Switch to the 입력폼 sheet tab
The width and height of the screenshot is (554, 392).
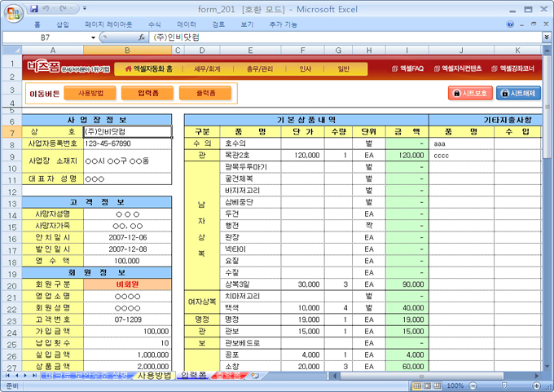point(192,376)
